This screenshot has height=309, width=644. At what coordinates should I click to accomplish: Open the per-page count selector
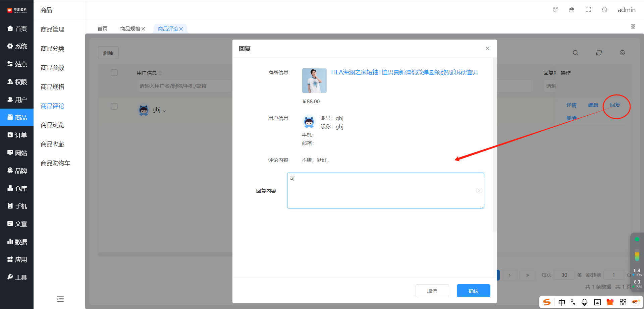565,275
